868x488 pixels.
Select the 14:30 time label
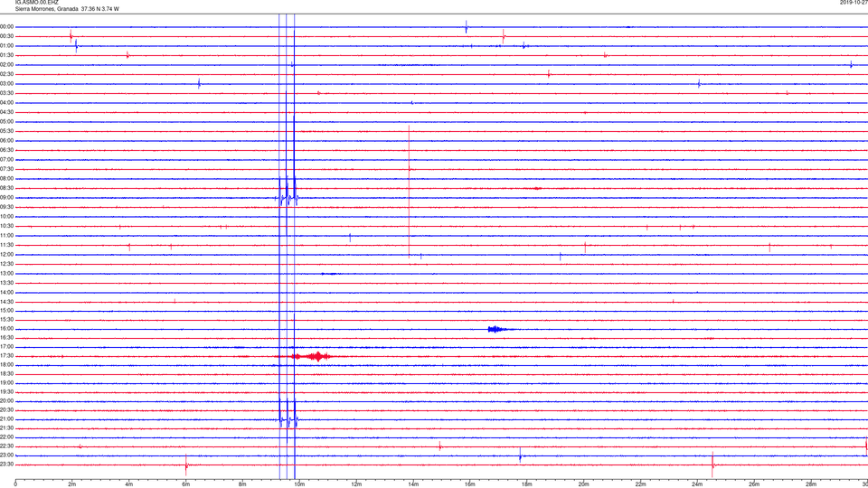[6, 302]
